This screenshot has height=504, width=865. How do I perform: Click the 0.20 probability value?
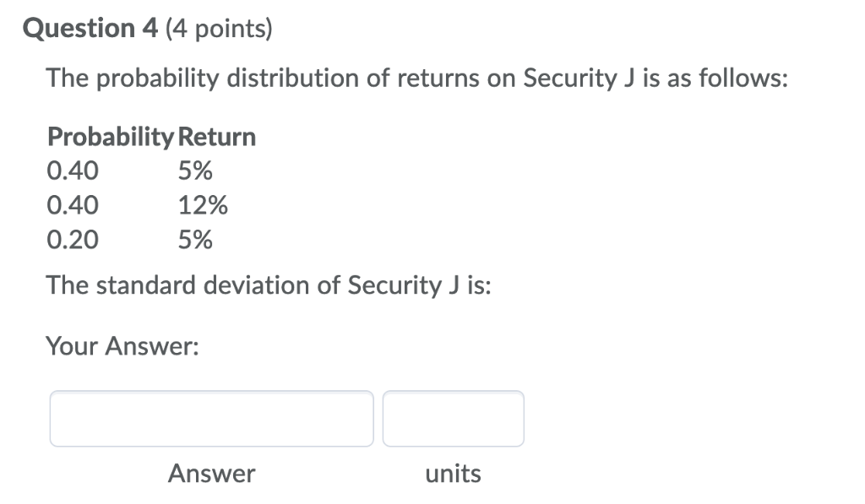click(73, 240)
